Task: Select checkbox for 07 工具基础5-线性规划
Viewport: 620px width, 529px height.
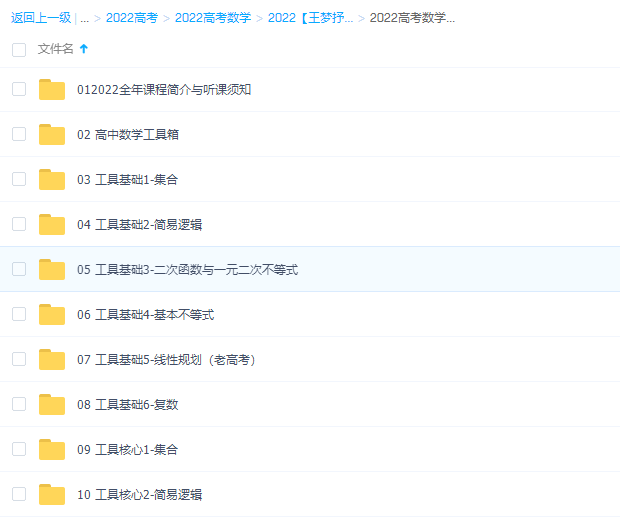Action: click(x=19, y=359)
